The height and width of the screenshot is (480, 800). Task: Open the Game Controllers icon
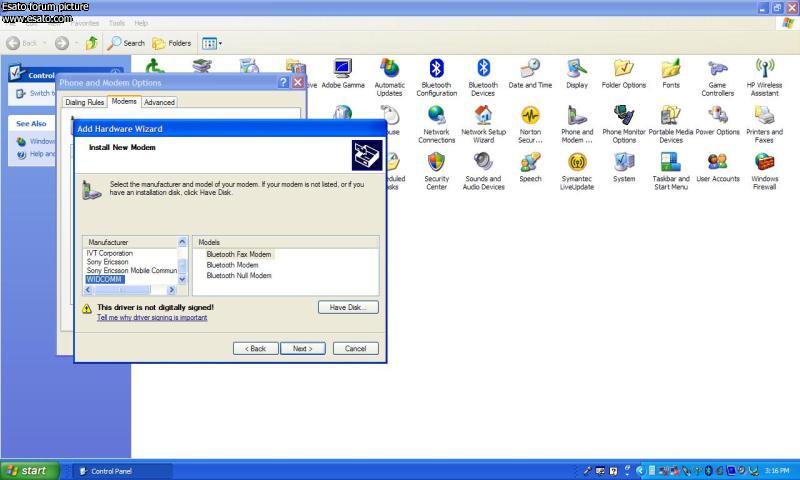717,70
